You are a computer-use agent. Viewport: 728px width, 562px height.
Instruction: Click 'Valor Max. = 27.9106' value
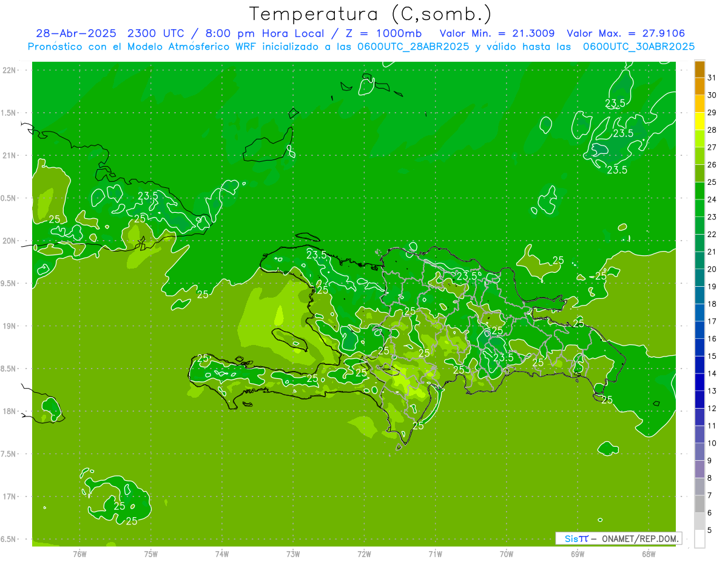[x=625, y=33]
